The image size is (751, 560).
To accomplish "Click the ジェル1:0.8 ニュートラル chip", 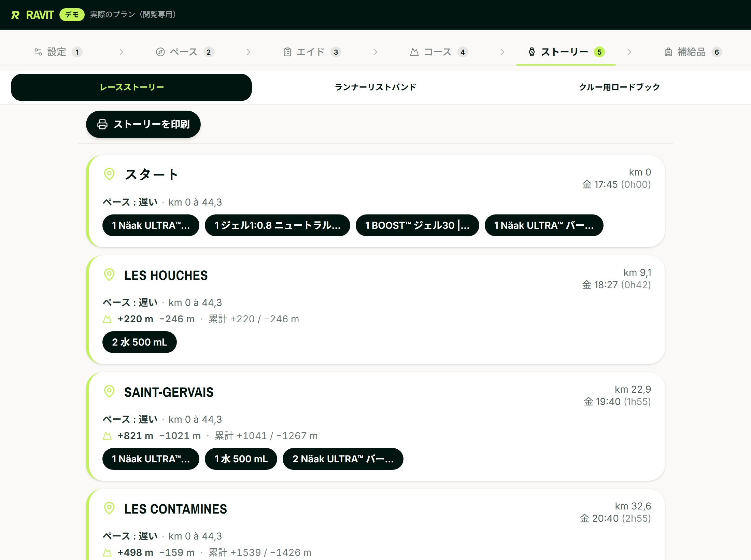I will click(x=278, y=225).
